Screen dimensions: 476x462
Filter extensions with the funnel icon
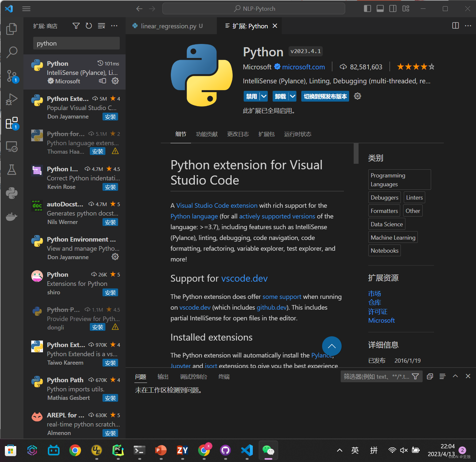tap(76, 26)
